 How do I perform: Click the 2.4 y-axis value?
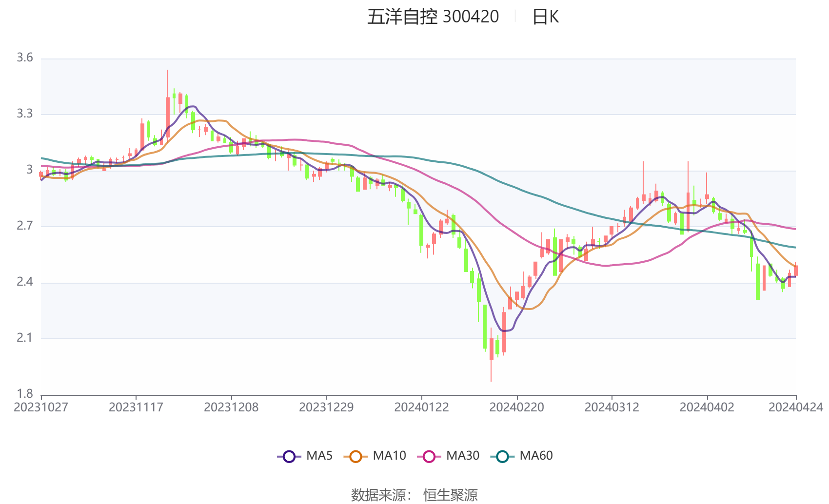tap(25, 282)
